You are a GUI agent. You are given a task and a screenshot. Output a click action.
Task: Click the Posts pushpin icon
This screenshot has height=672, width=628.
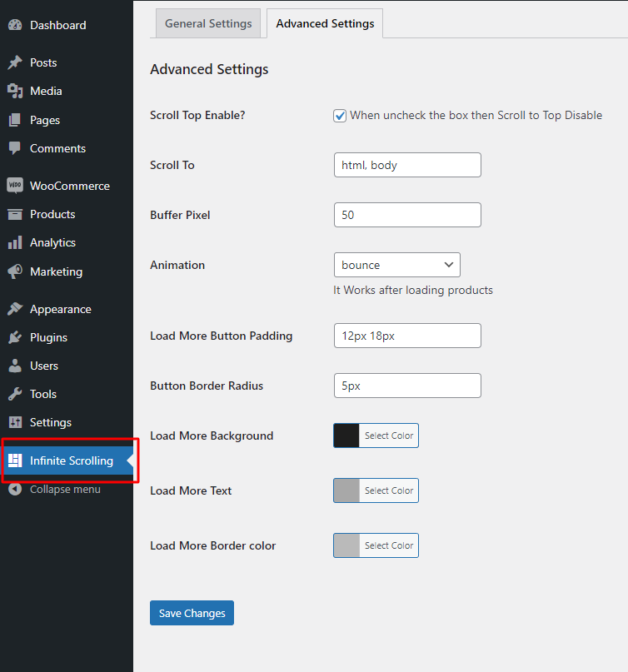click(15, 62)
